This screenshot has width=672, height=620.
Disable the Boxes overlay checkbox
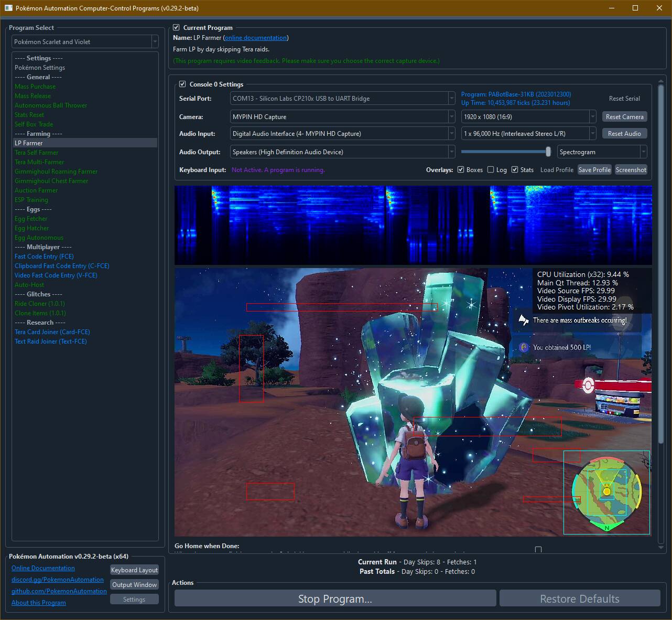(x=461, y=170)
